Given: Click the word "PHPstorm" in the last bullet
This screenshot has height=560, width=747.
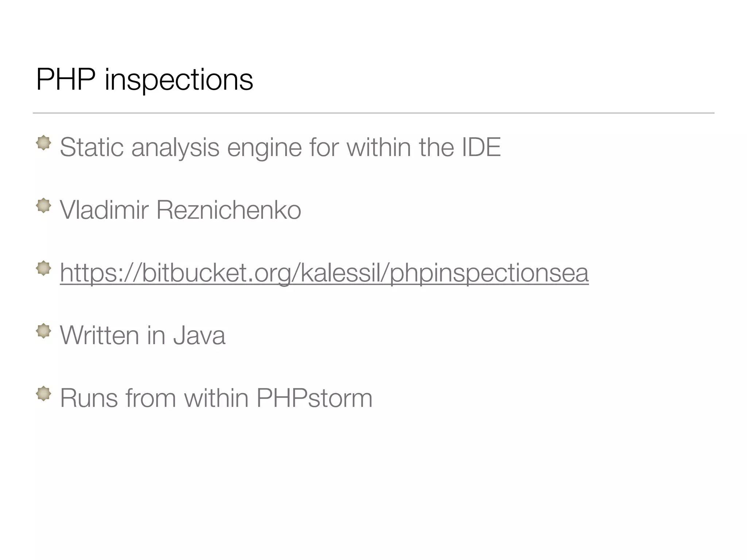Looking at the screenshot, I should 314,398.
